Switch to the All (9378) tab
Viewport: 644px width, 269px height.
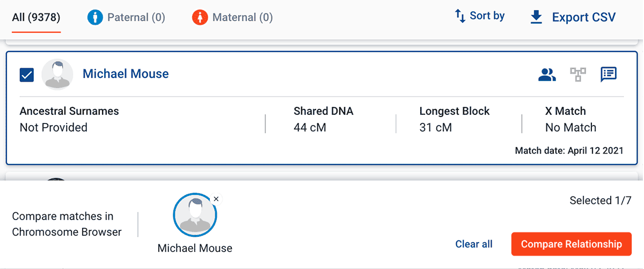[36, 18]
